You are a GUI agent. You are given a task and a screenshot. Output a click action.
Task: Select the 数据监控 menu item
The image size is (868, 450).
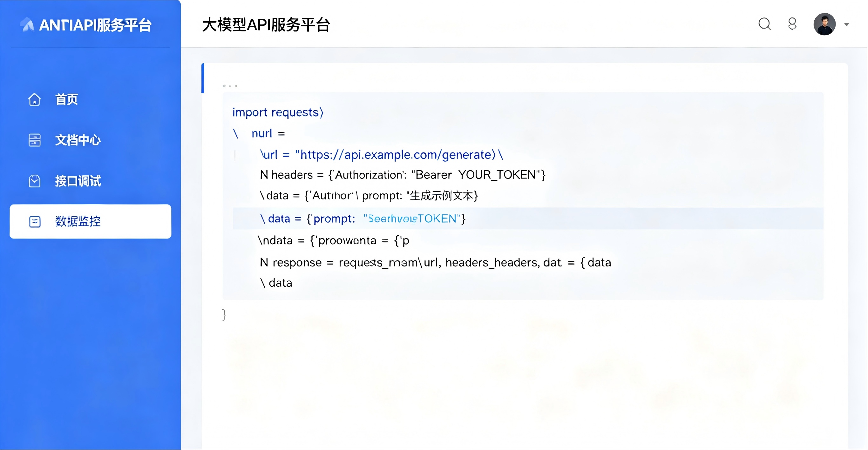point(90,222)
